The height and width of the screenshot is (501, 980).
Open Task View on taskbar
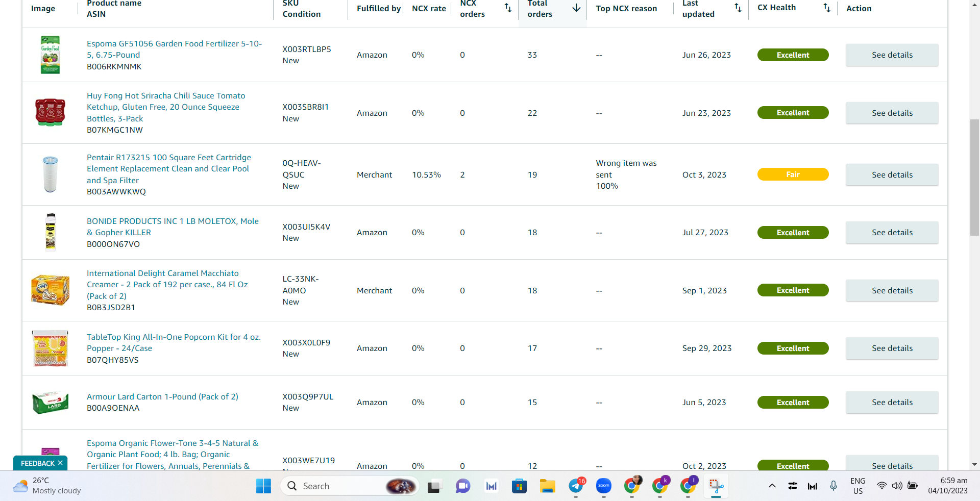point(434,486)
